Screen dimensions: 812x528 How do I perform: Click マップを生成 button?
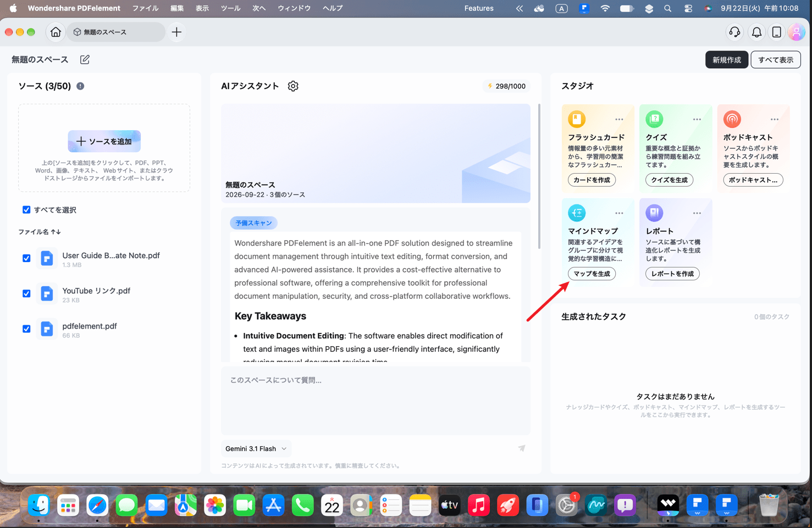pos(592,274)
